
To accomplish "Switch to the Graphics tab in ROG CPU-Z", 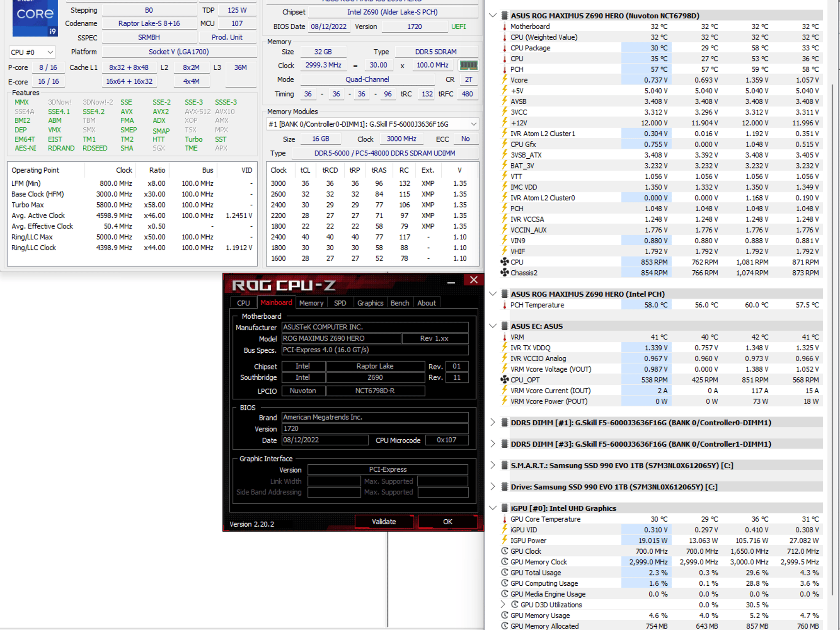I will pos(370,303).
